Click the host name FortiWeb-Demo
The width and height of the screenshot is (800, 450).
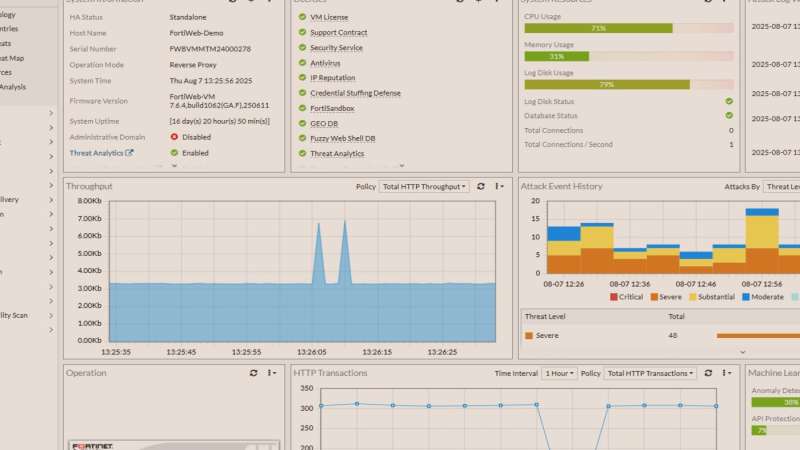tap(196, 33)
